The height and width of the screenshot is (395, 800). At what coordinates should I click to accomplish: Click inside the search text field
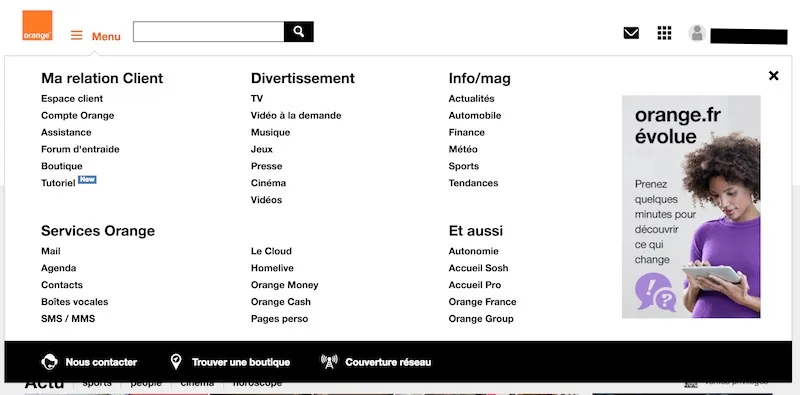209,32
